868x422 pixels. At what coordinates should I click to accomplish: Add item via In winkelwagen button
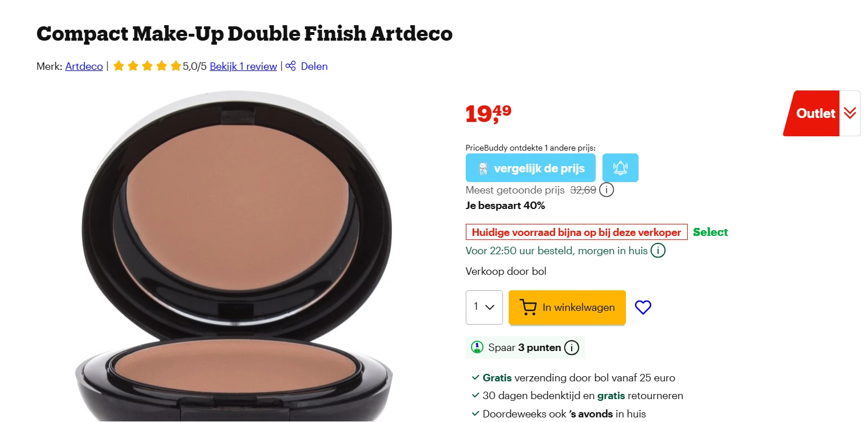click(x=567, y=307)
